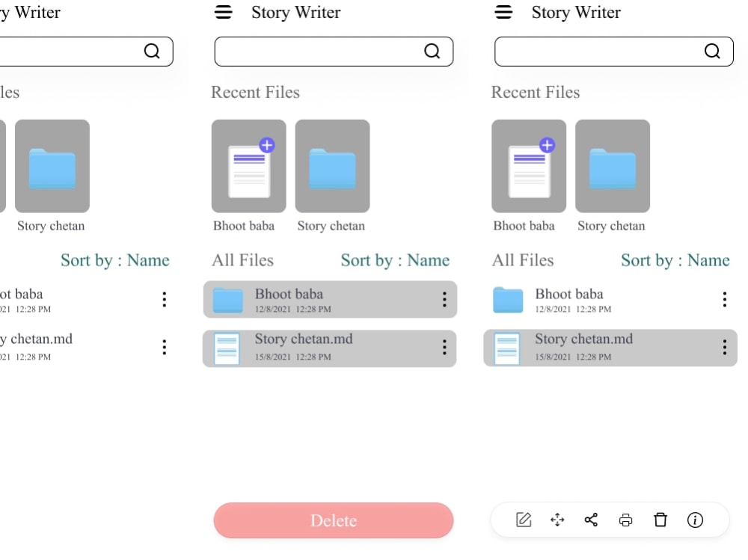
Task: Select 'Story chetan.md' row name on the Delete-button screen
Action: point(304,339)
